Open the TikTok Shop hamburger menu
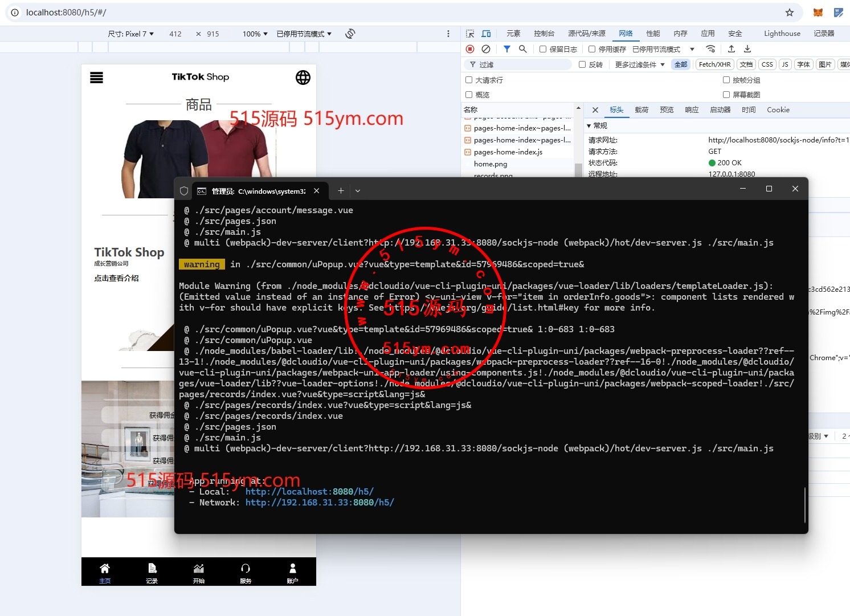Viewport: 850px width, 616px height. (96, 77)
